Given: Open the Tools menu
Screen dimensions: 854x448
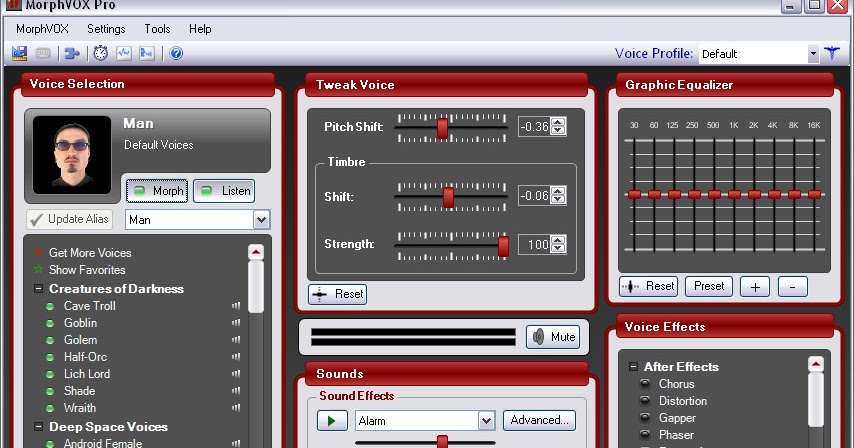Looking at the screenshot, I should tap(157, 29).
